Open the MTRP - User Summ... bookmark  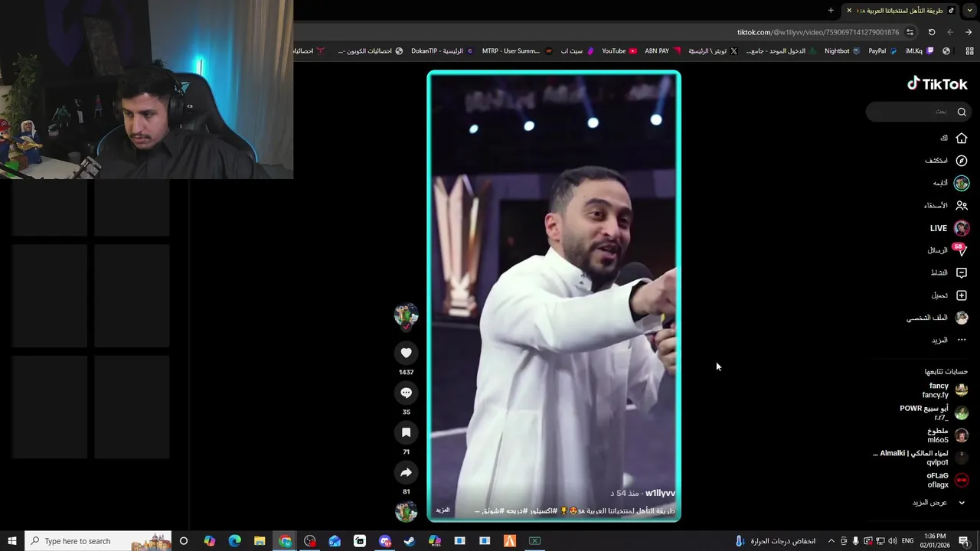(516, 51)
